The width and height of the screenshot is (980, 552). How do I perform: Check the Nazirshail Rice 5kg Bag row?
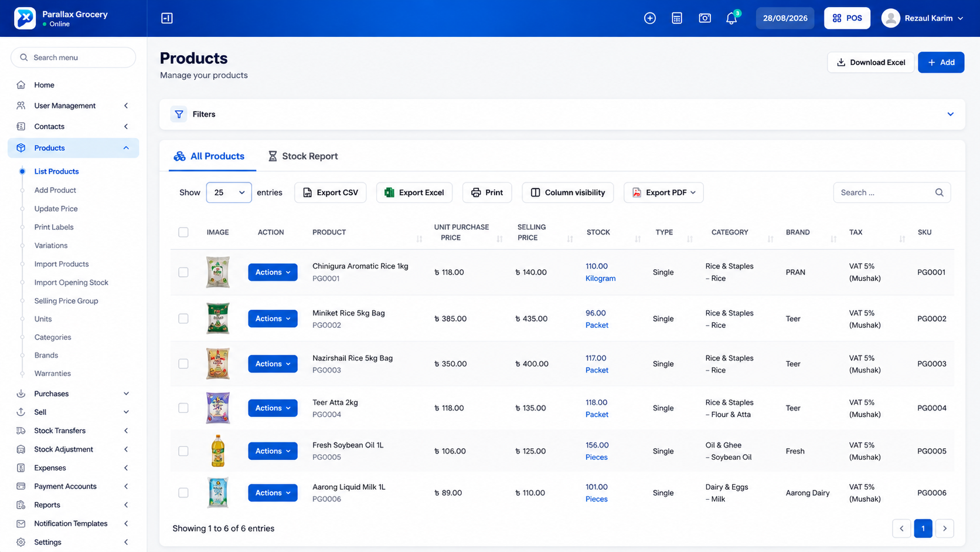tap(183, 364)
